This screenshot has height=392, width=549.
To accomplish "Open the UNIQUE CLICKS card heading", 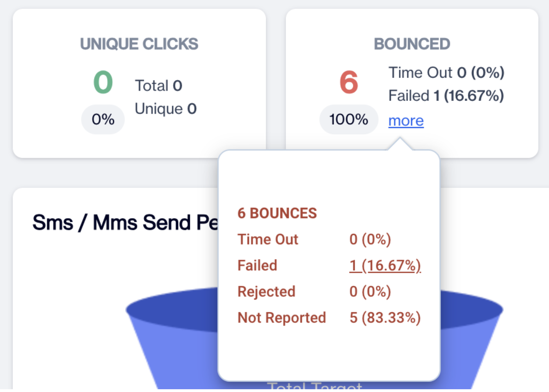I will 139,44.
